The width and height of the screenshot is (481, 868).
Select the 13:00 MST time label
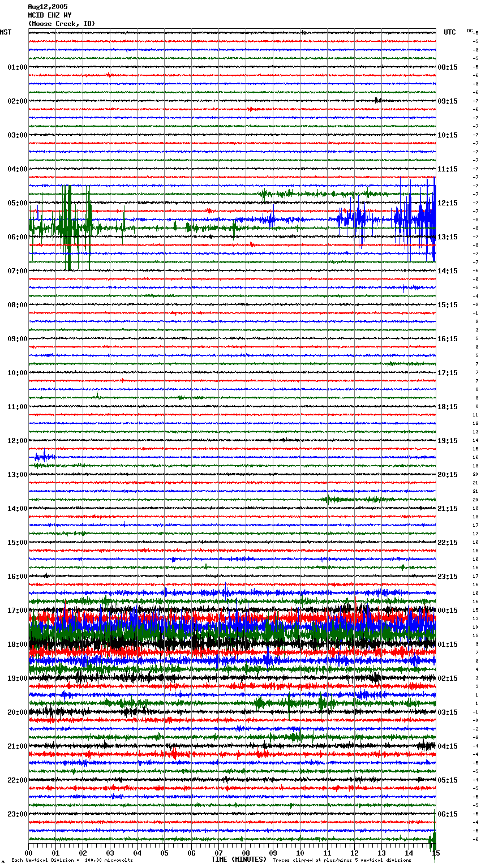(18, 475)
